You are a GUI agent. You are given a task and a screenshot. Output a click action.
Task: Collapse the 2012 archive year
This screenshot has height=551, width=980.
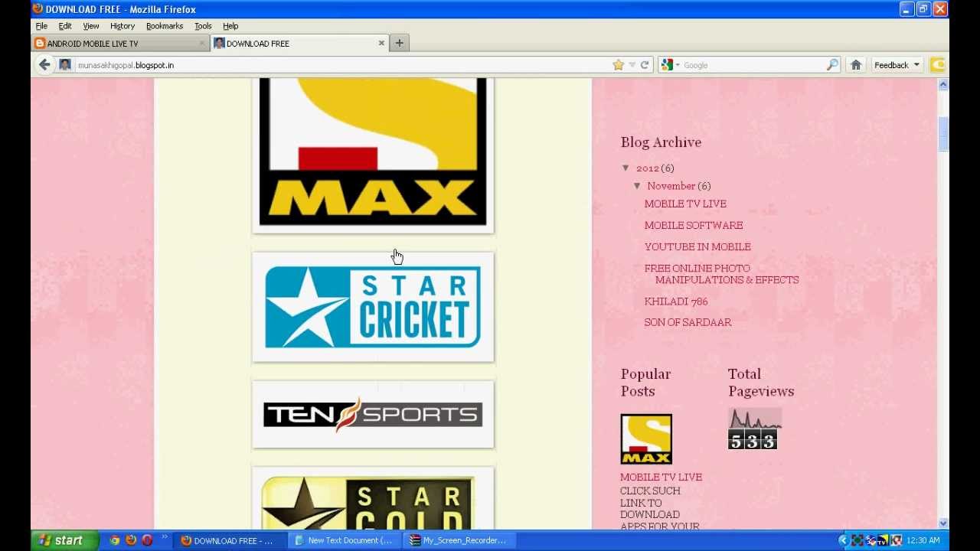click(x=626, y=168)
